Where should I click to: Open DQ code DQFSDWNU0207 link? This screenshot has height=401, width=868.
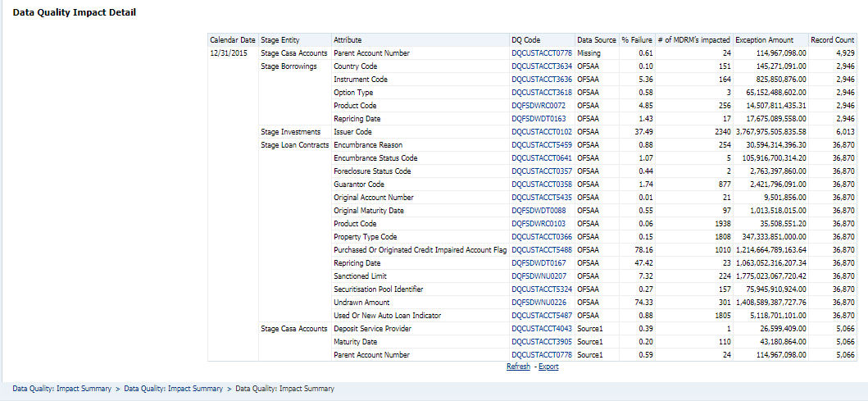tap(539, 276)
